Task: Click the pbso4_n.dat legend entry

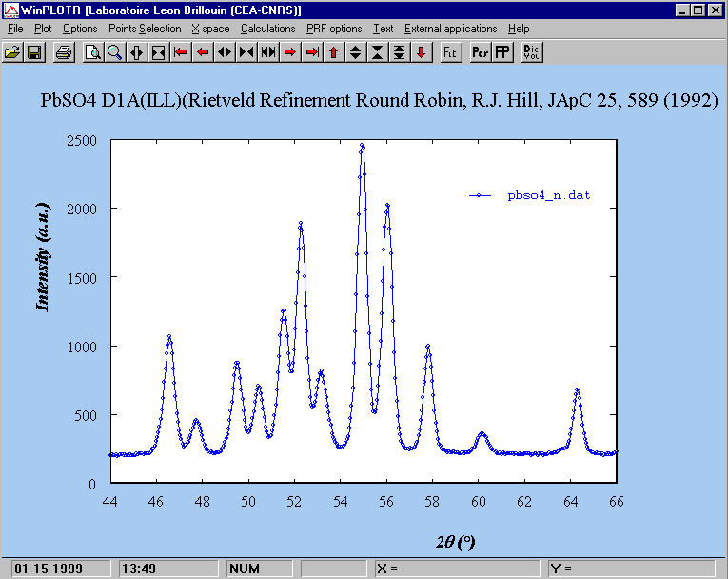Action: point(548,195)
